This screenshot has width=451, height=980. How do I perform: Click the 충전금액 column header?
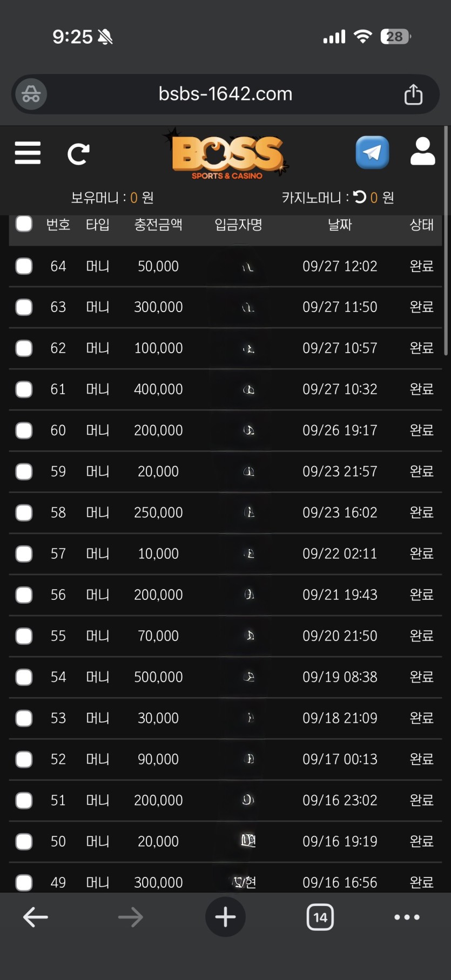[158, 225]
